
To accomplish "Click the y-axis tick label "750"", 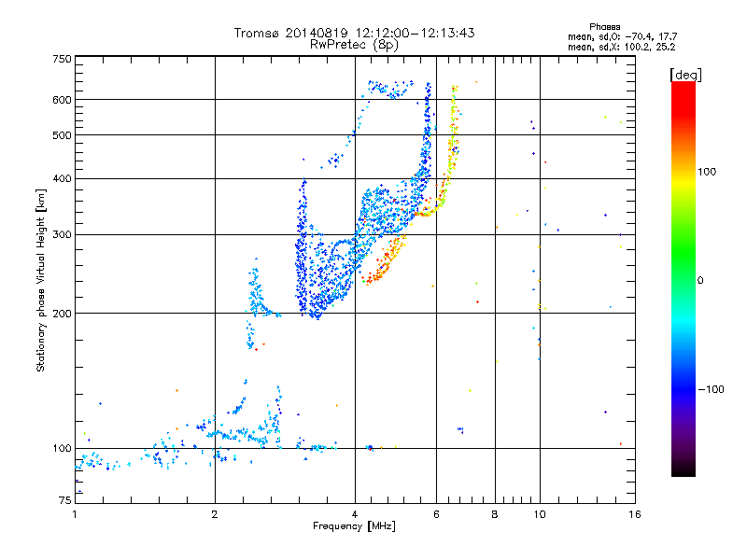I will point(63,59).
